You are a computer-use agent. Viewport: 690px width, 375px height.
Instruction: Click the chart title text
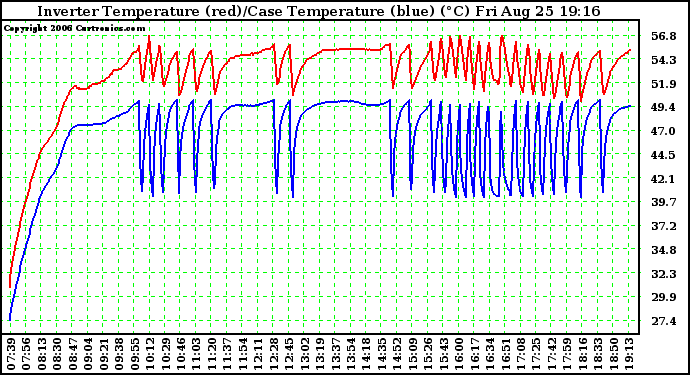pyautogui.click(x=319, y=11)
